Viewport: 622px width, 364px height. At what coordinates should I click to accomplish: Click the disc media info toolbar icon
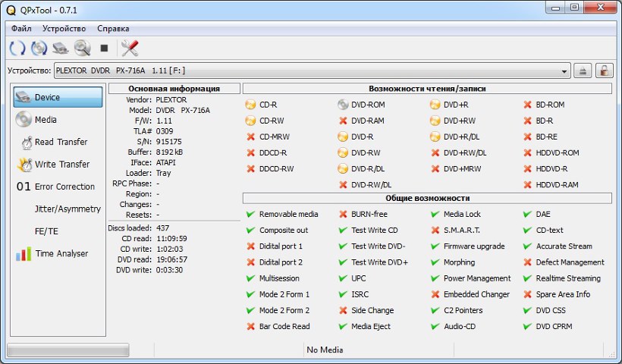(x=39, y=48)
